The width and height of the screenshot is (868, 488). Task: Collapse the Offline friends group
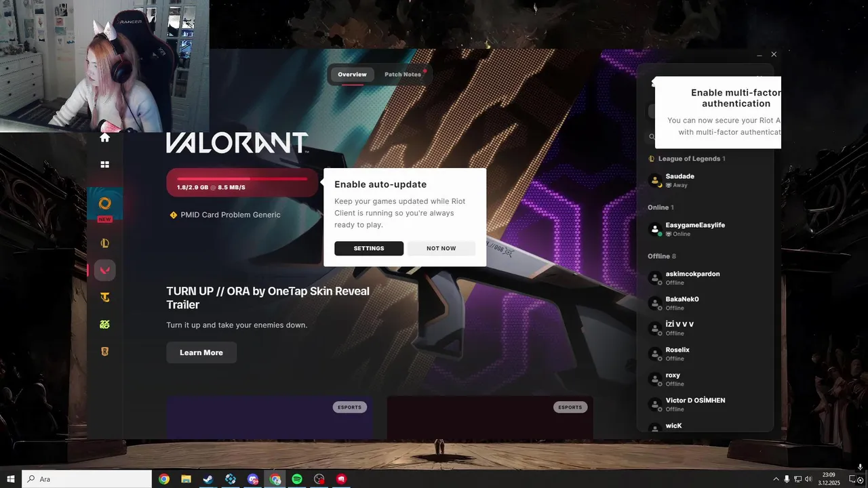tap(662, 256)
